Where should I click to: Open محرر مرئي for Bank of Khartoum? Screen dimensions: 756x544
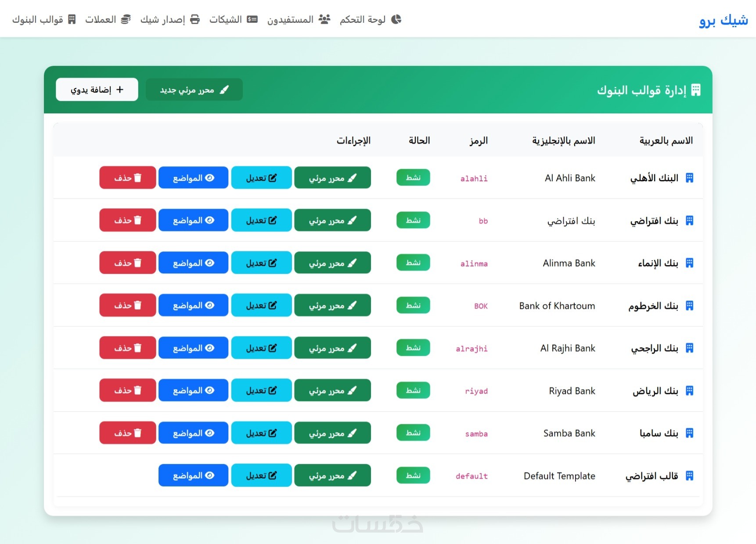(332, 305)
